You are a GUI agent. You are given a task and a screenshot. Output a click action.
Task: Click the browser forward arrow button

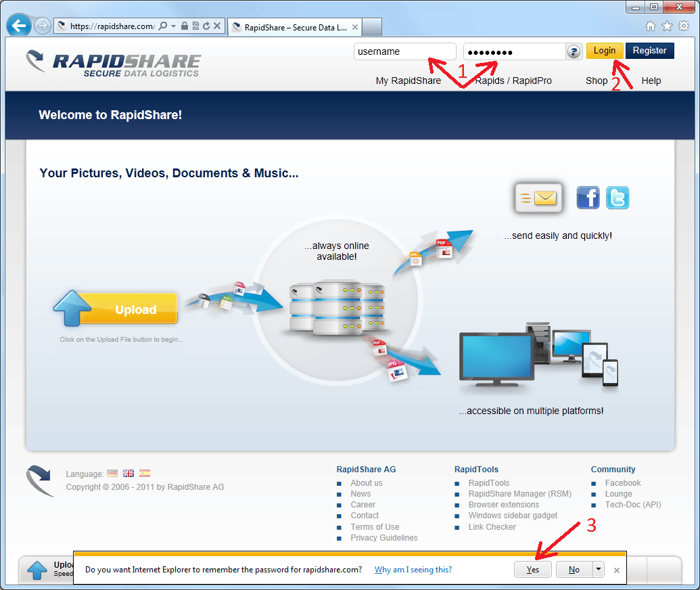click(x=42, y=26)
